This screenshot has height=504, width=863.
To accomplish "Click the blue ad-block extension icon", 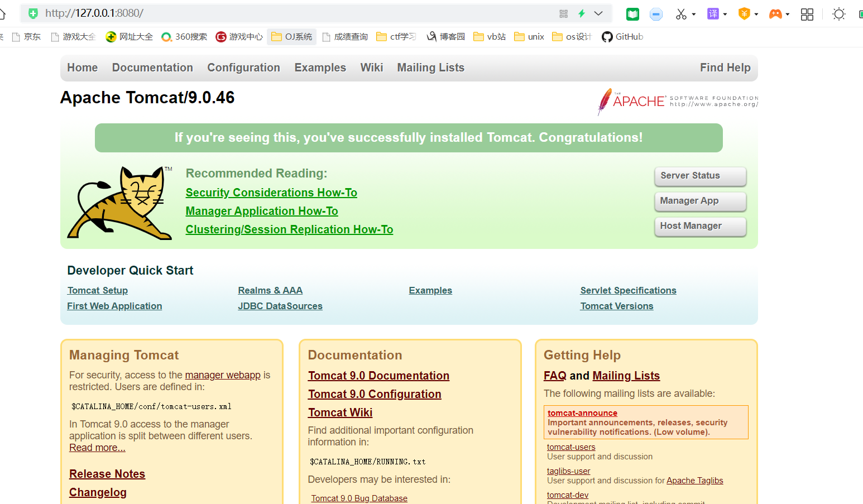I will (x=656, y=14).
